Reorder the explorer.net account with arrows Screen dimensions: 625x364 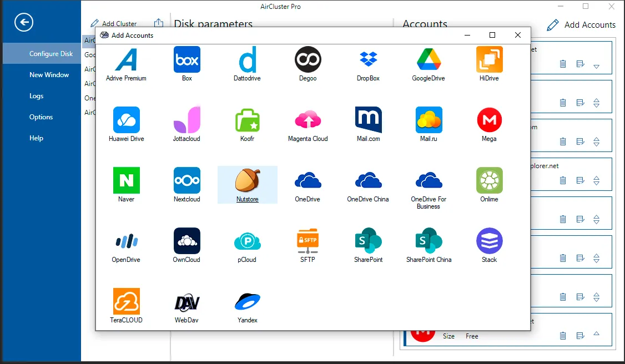point(596,181)
